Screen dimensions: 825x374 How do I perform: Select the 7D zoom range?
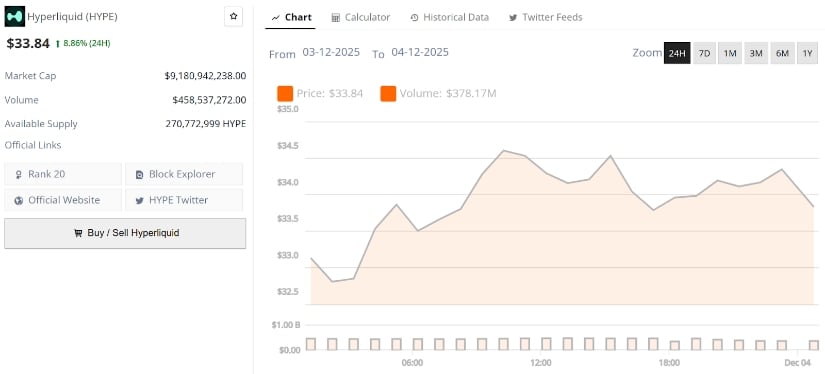tap(704, 53)
